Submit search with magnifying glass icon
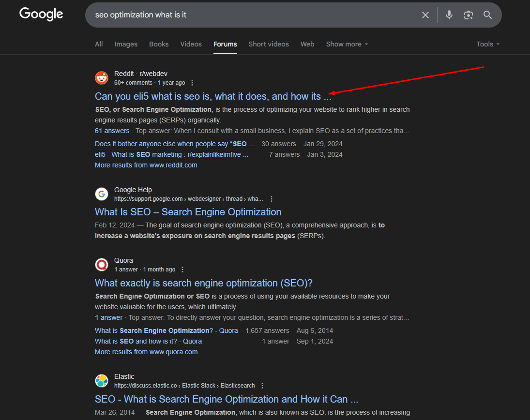This screenshot has height=420, width=530. click(487, 15)
